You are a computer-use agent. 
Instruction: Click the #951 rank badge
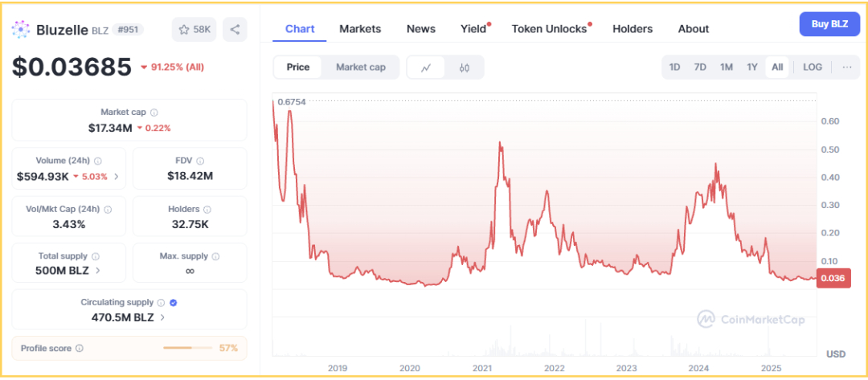click(127, 30)
